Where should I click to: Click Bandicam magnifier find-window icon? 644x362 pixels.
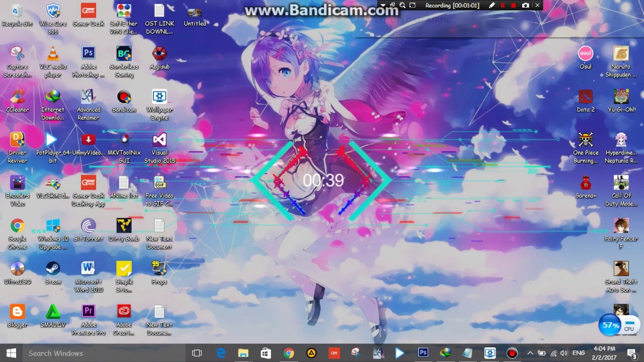[x=403, y=6]
